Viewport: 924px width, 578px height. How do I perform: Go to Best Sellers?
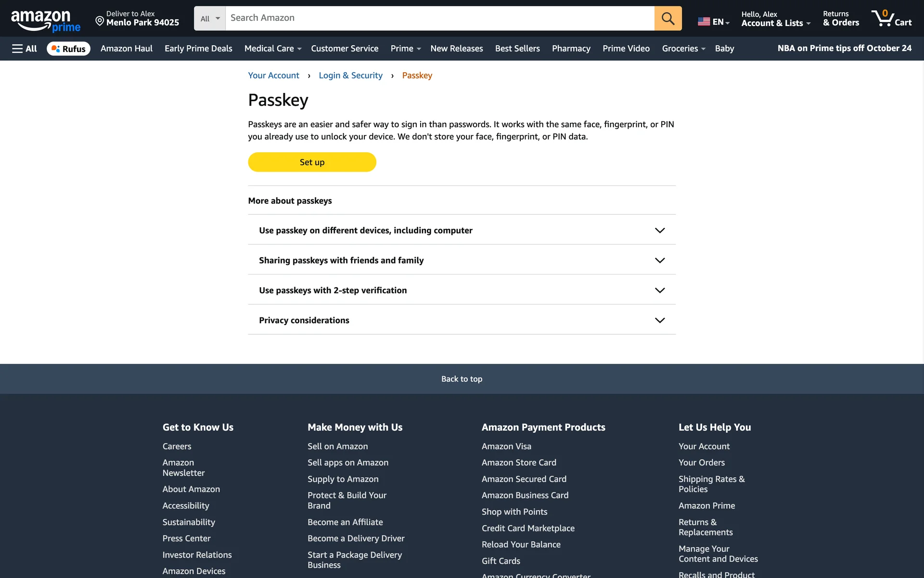pos(517,49)
